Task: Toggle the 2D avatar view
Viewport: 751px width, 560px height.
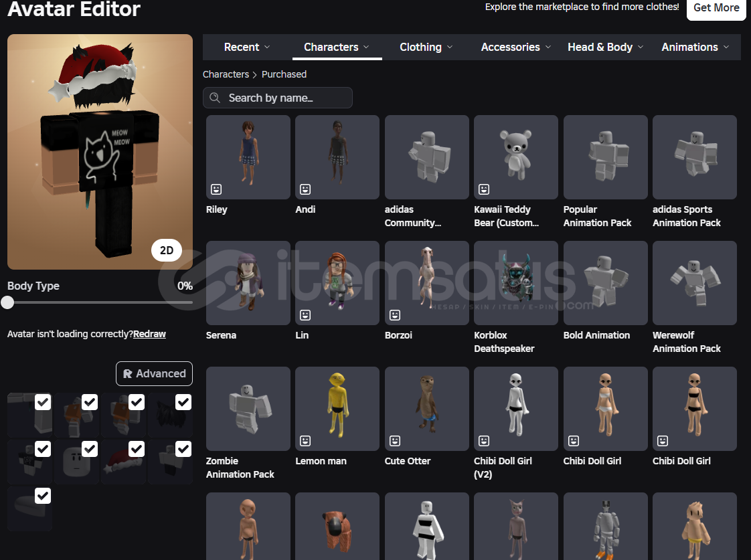Action: click(x=167, y=251)
